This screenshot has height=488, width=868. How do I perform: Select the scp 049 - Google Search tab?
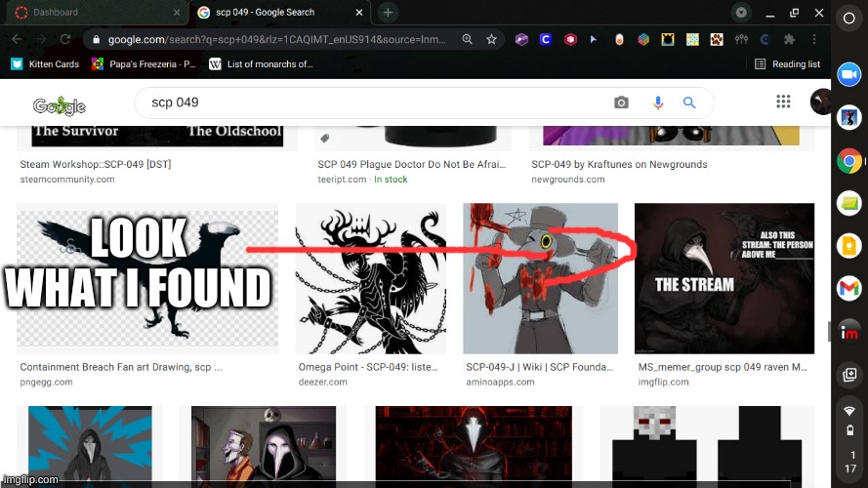click(277, 13)
